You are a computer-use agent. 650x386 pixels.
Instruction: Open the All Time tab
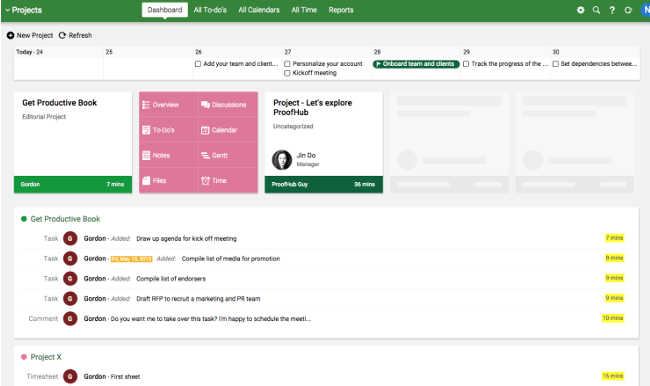(x=304, y=10)
